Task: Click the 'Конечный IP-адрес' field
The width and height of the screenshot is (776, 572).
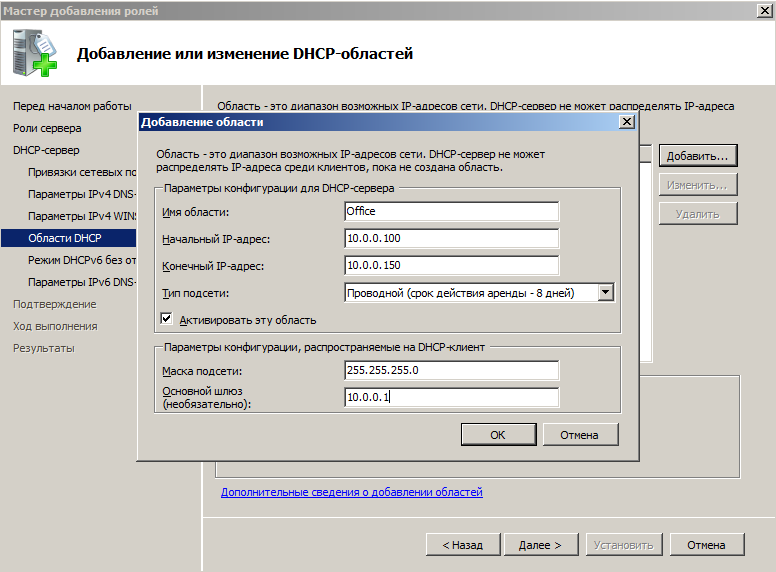Action: click(x=451, y=265)
